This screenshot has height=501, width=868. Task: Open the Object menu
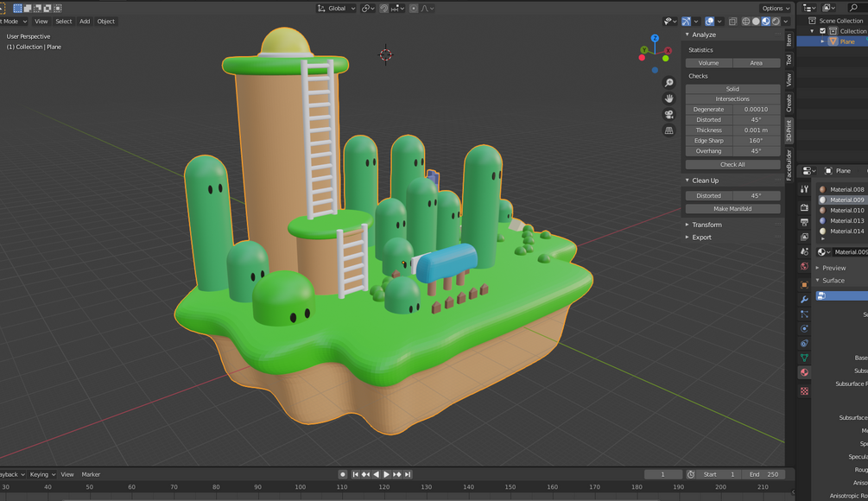[106, 22]
